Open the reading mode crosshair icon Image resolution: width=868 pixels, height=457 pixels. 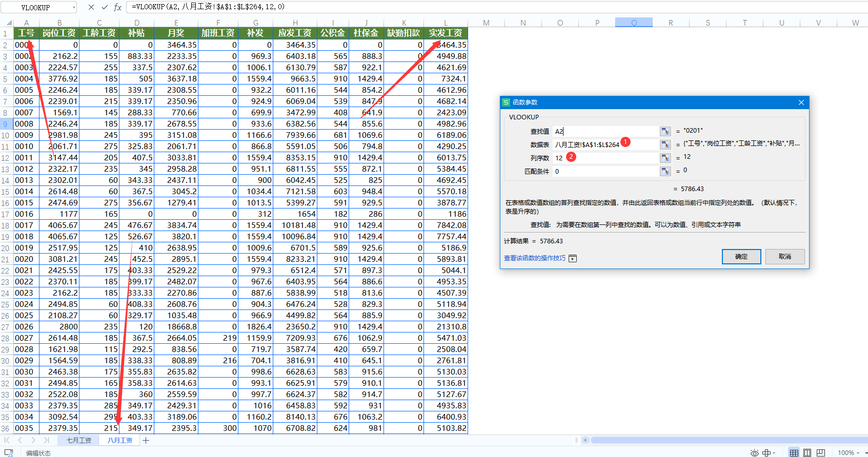tap(766, 452)
